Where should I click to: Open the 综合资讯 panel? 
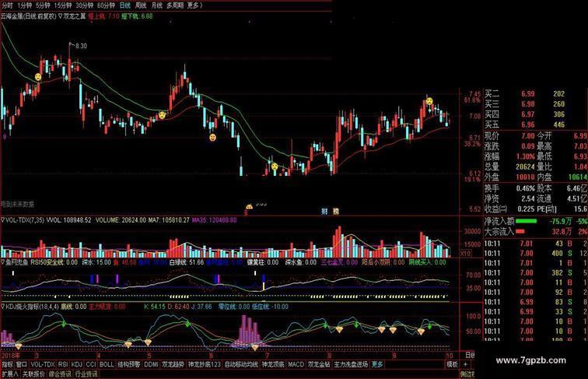(60, 374)
